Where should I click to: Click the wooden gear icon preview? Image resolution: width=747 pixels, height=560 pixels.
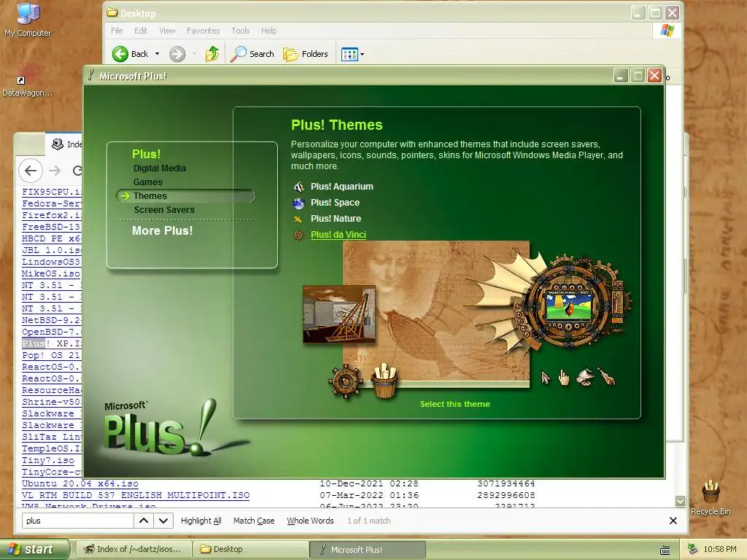345,381
